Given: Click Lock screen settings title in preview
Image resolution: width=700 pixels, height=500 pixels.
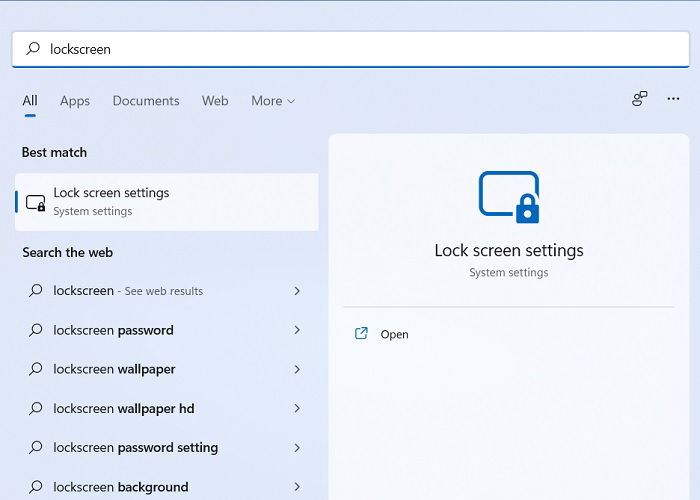Looking at the screenshot, I should point(509,250).
